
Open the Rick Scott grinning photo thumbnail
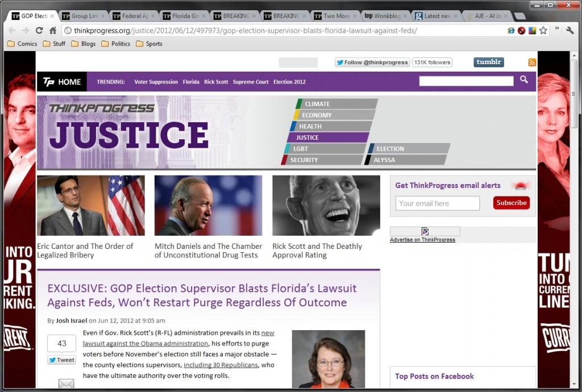[326, 206]
